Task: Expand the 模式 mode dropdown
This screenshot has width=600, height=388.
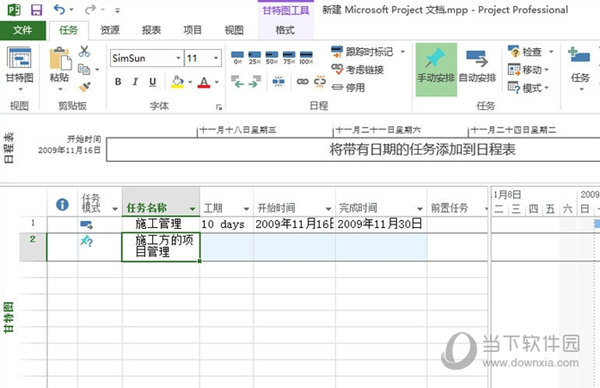Action: point(546,88)
